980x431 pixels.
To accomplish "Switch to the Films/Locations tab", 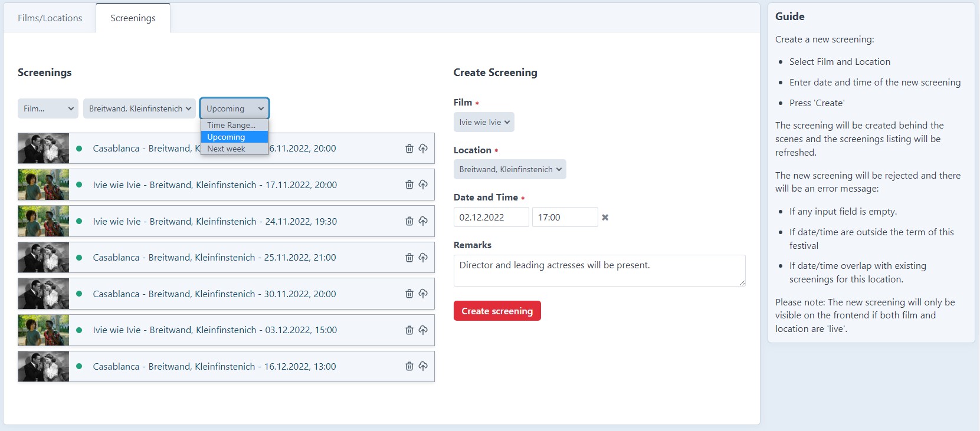I will click(50, 18).
